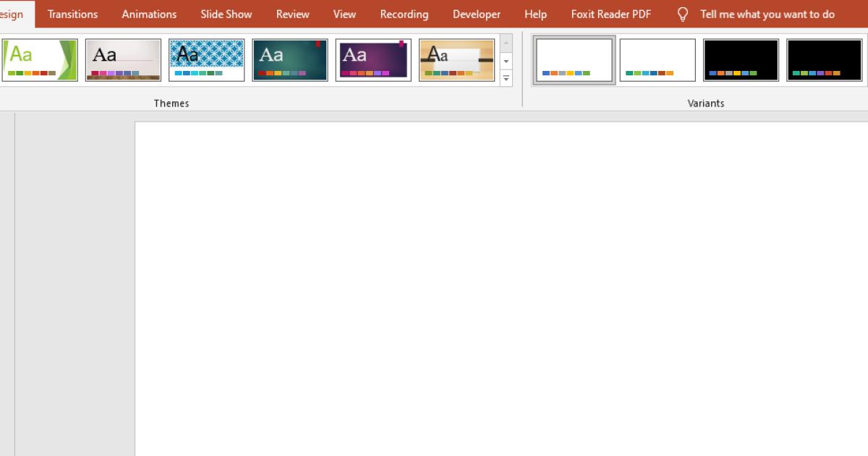
Task: Click the Tell Me lightbulb icon
Action: (x=681, y=14)
